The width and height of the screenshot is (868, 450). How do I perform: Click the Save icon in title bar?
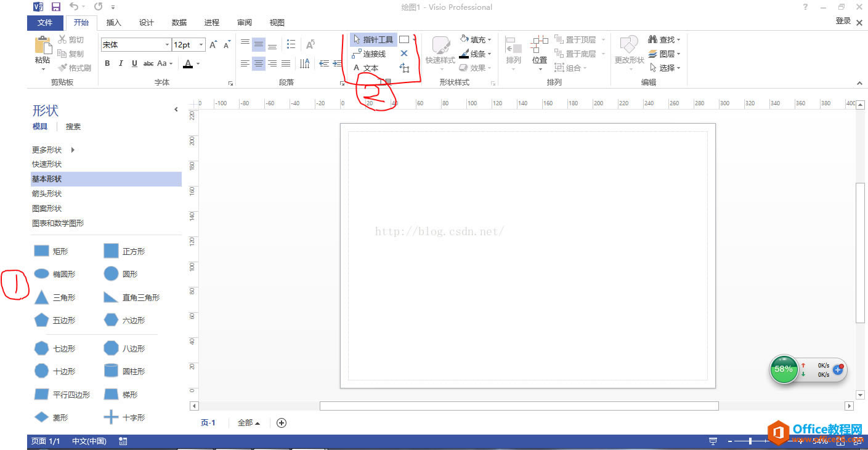56,7
